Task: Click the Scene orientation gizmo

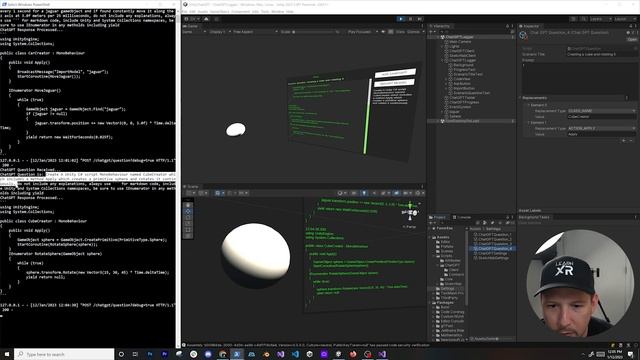Action: click(x=410, y=212)
